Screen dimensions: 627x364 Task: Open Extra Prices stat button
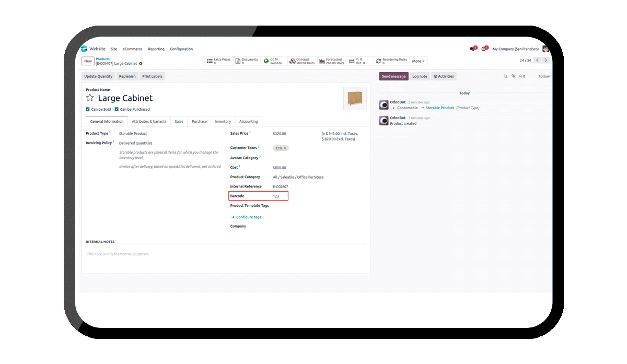tap(218, 61)
